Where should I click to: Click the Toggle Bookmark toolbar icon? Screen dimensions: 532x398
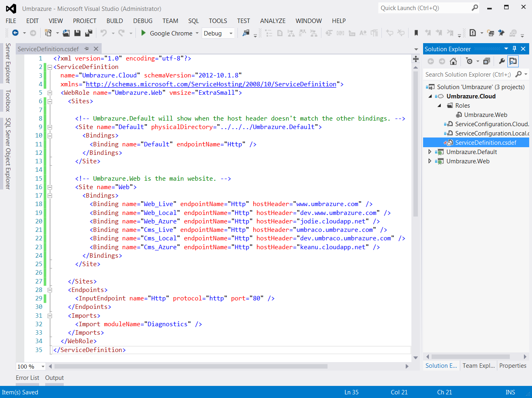416,33
